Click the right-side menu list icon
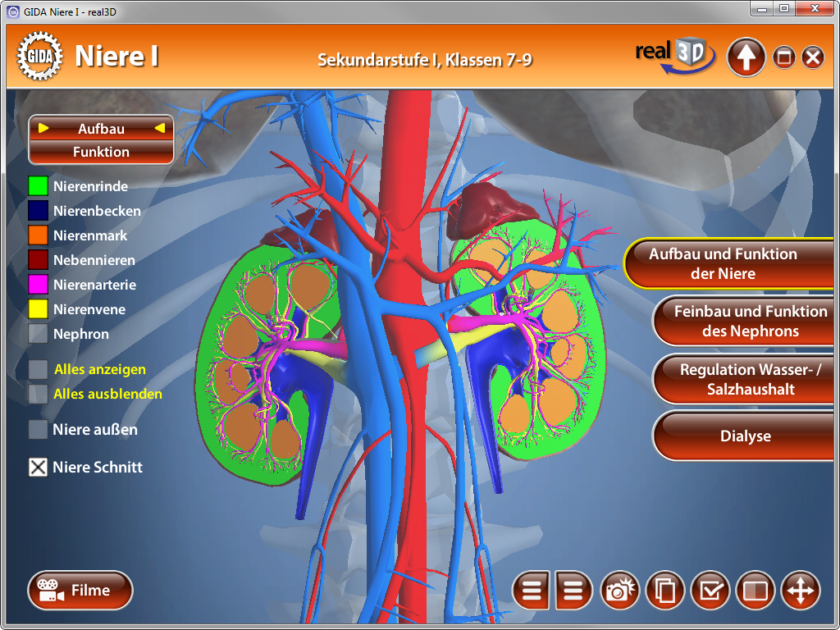The width and height of the screenshot is (840, 630). coord(574,591)
